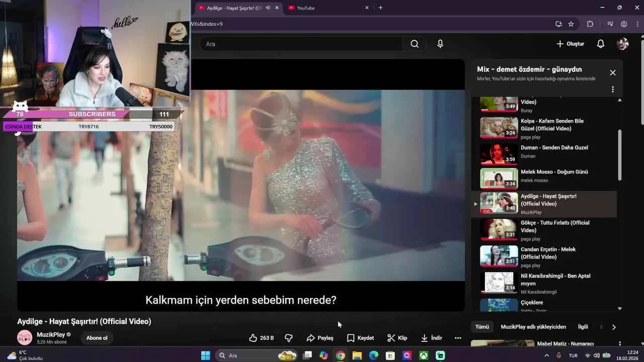Select the İlgili filter chip
This screenshot has width=644, height=362.
pyautogui.click(x=583, y=327)
